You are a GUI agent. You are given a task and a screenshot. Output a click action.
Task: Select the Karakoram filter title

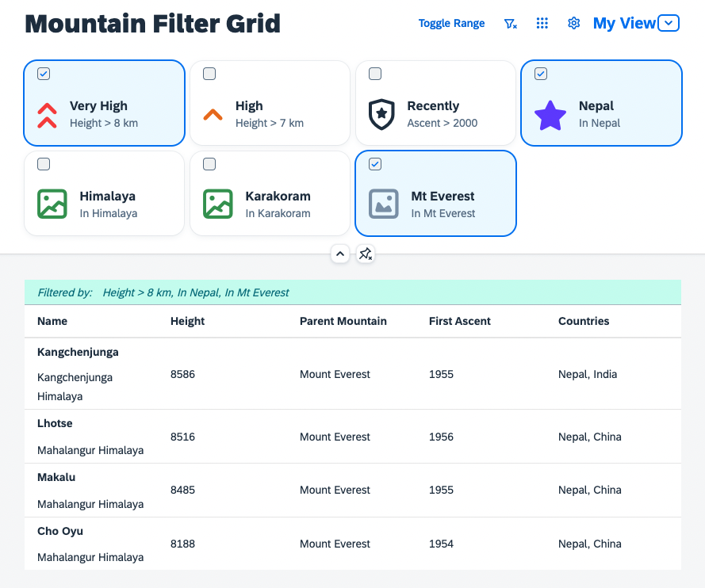click(x=278, y=197)
